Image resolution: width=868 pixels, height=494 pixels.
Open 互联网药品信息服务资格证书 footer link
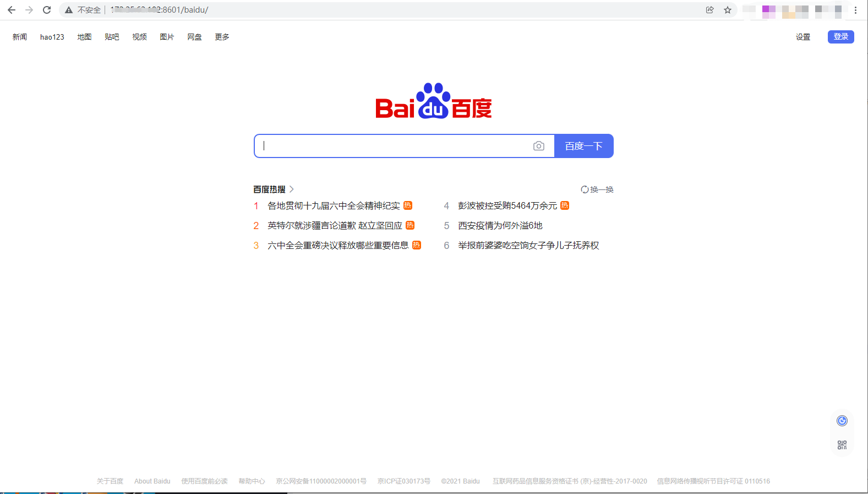(570, 481)
